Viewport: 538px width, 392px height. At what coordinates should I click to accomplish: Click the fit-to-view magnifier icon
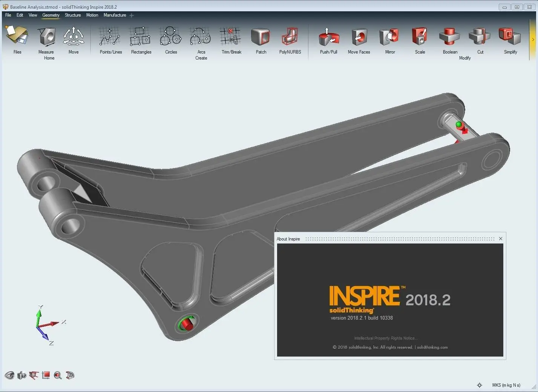click(x=58, y=375)
